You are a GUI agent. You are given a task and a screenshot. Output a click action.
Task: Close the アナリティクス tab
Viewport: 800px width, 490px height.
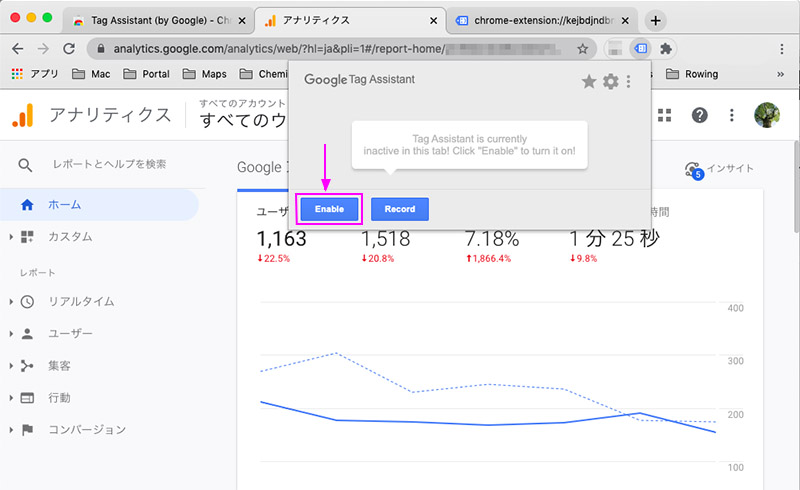pos(433,20)
